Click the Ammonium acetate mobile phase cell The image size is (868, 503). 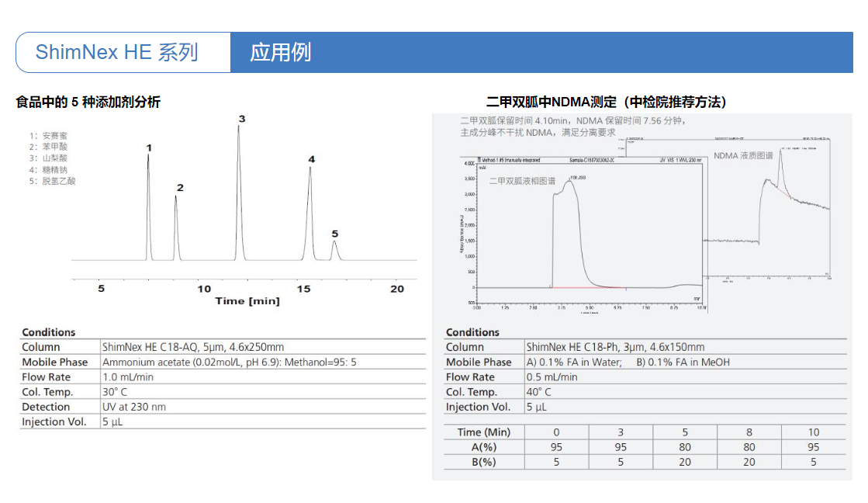tap(229, 362)
